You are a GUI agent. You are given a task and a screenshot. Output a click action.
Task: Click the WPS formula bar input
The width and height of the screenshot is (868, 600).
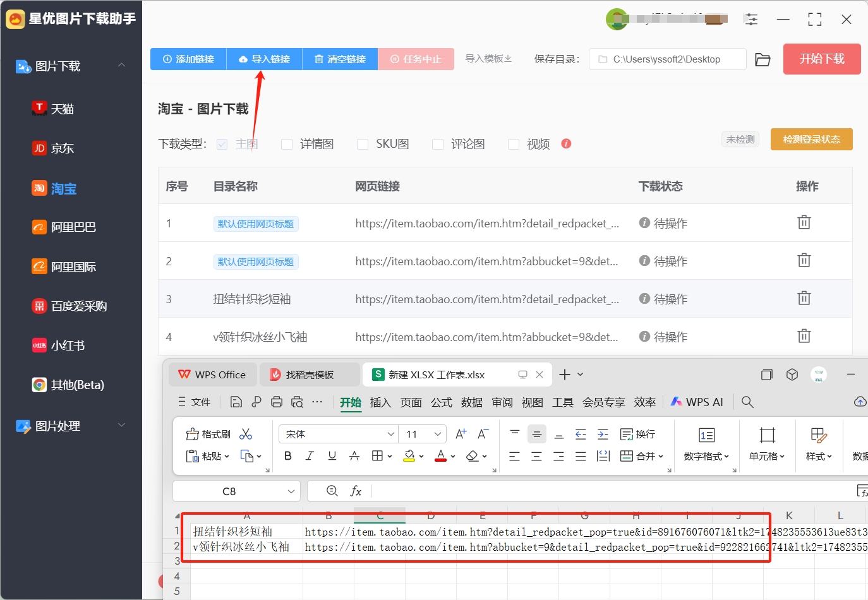(613, 491)
